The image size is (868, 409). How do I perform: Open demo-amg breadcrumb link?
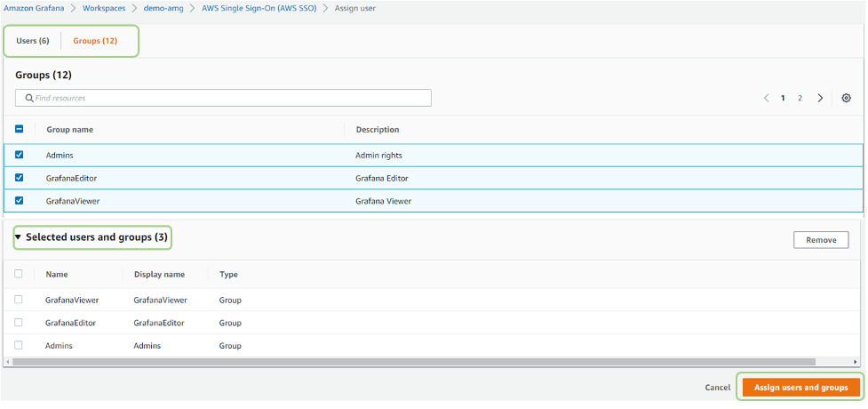point(163,8)
